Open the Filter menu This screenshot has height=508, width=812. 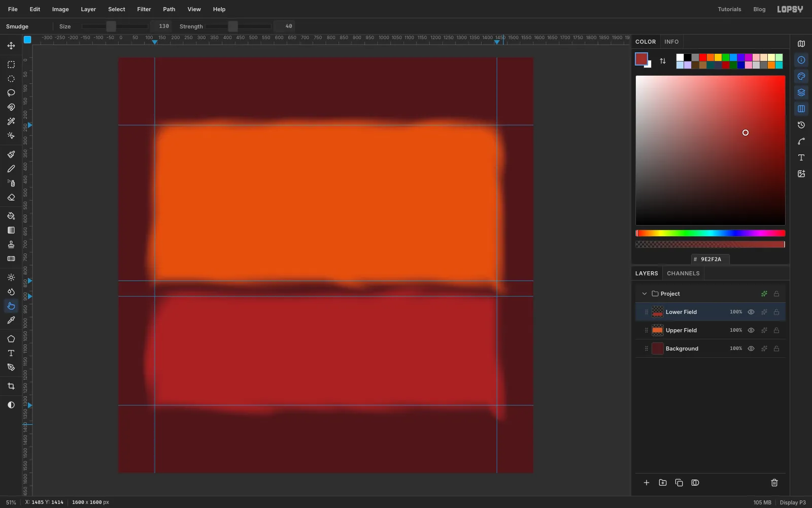click(144, 9)
